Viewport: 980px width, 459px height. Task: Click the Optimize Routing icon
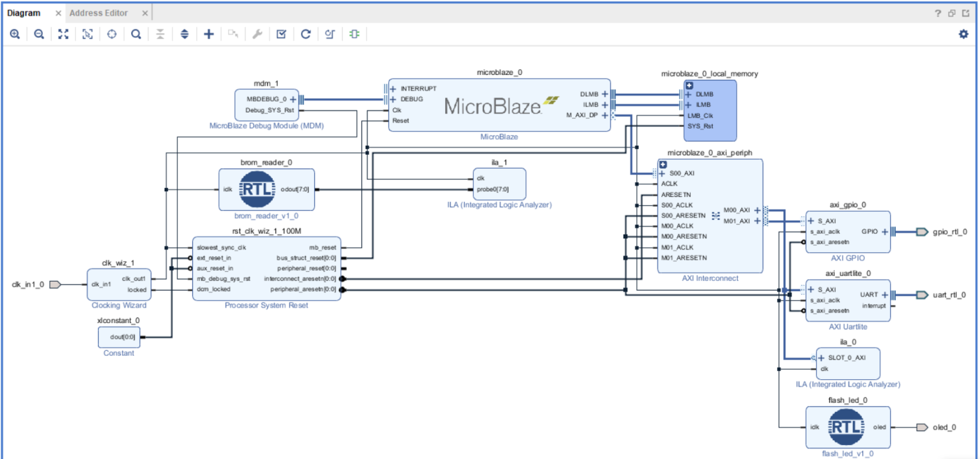coord(329,35)
